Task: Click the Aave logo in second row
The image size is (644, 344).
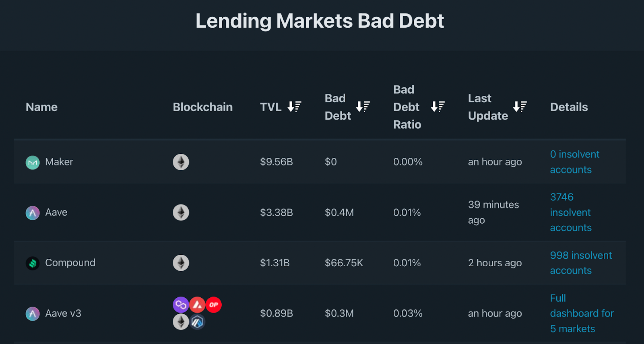Action: 33,213
